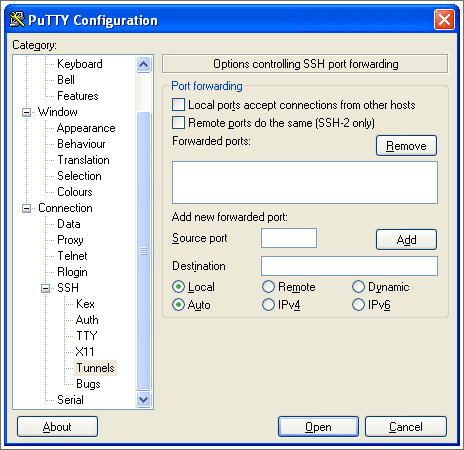This screenshot has height=450, width=464.
Task: Open the Bell category
Action: point(66,80)
